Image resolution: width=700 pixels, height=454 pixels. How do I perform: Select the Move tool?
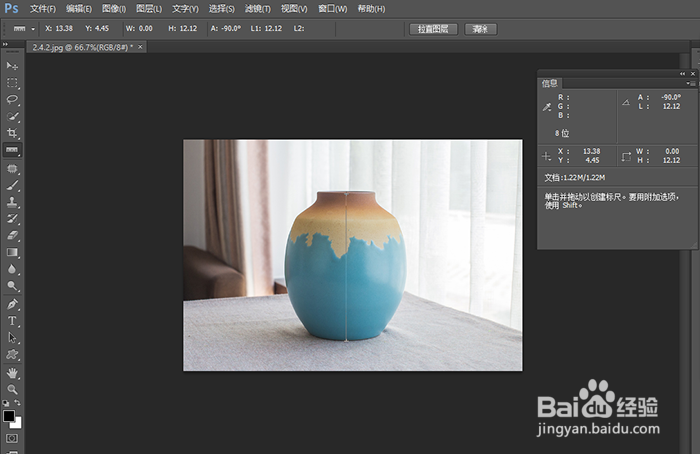pyautogui.click(x=12, y=66)
